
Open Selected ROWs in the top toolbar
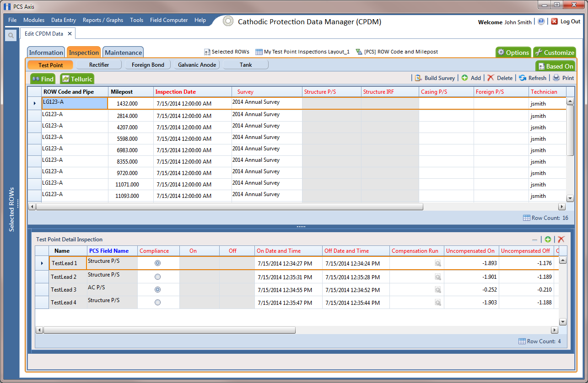coord(227,52)
